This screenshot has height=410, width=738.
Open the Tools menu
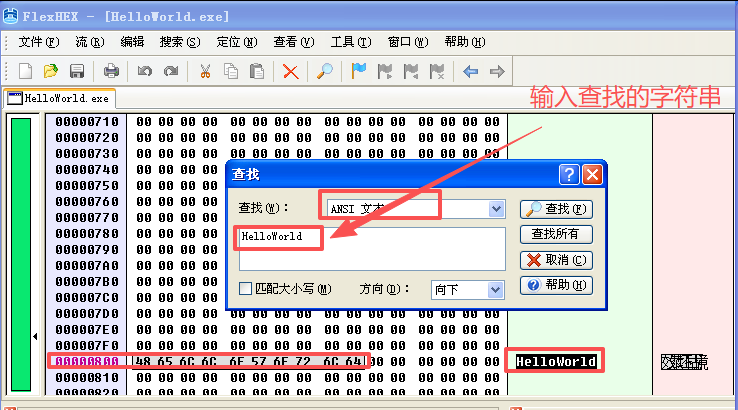[x=351, y=42]
